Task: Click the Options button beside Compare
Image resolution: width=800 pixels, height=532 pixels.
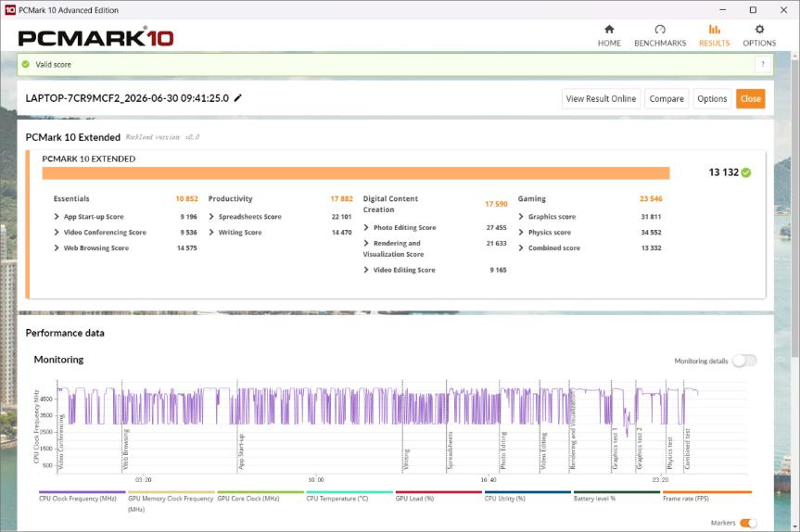Action: pyautogui.click(x=712, y=98)
